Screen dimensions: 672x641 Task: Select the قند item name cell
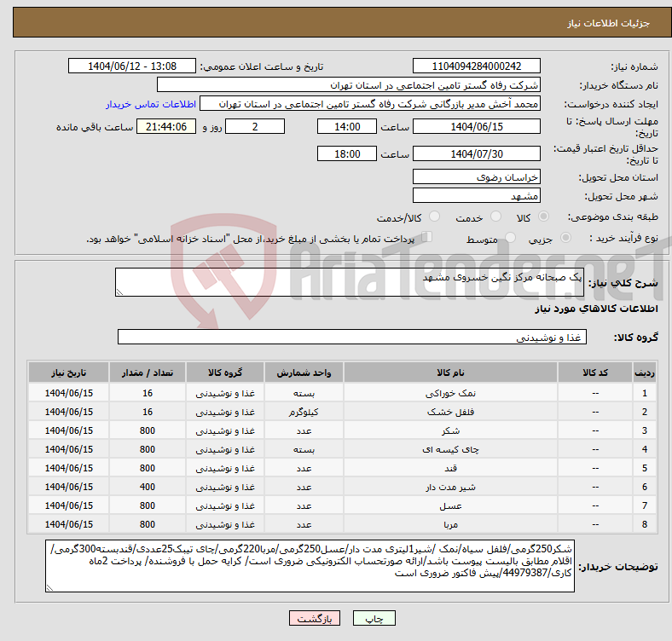(x=450, y=468)
